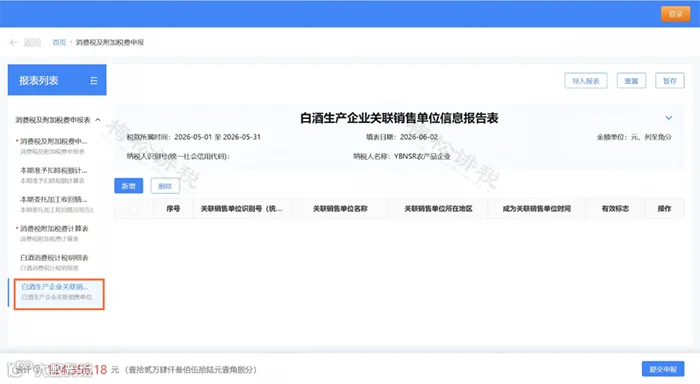
Task: Click the 提交申报 button
Action: 663,369
